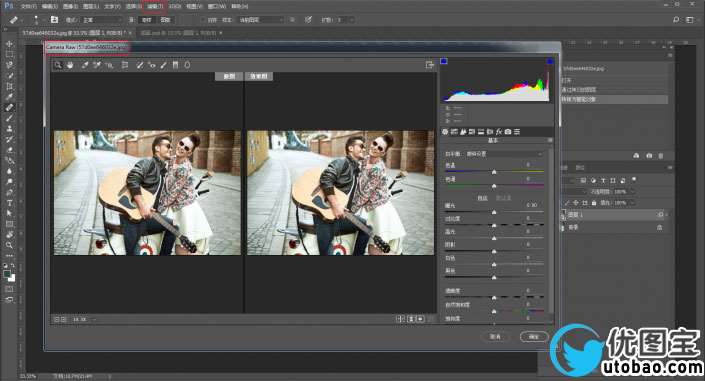Select Photoshop Move tool in left toolbar
705x381 pixels.
pyautogui.click(x=9, y=44)
